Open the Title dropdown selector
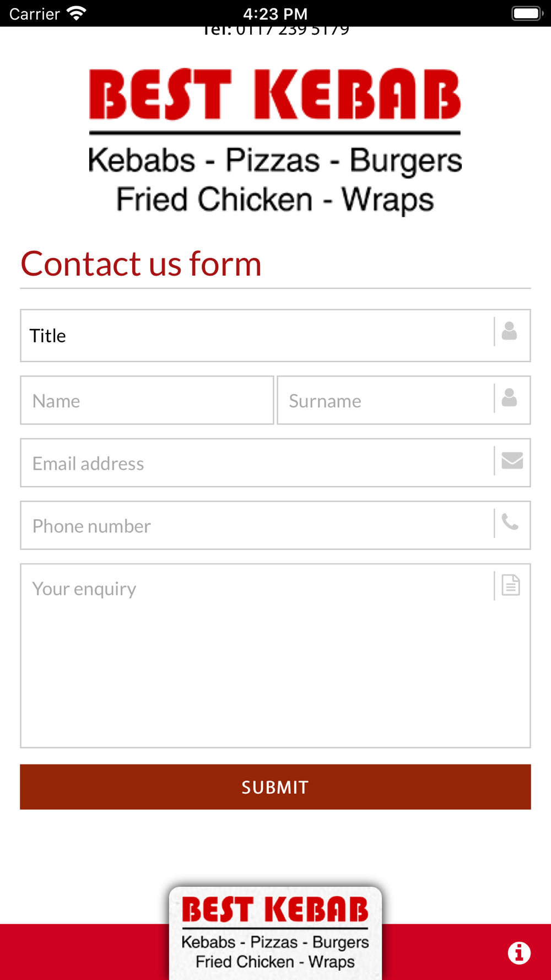 [x=275, y=335]
